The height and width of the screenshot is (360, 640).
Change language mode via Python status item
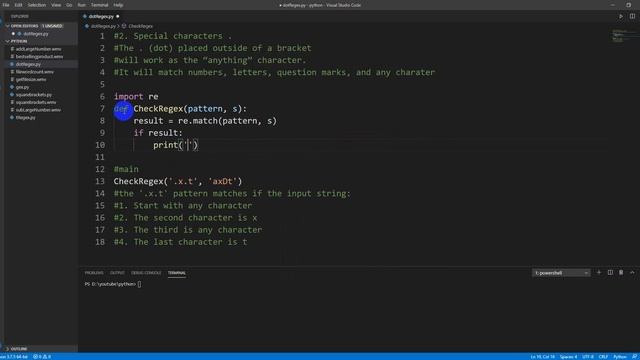[620, 357]
